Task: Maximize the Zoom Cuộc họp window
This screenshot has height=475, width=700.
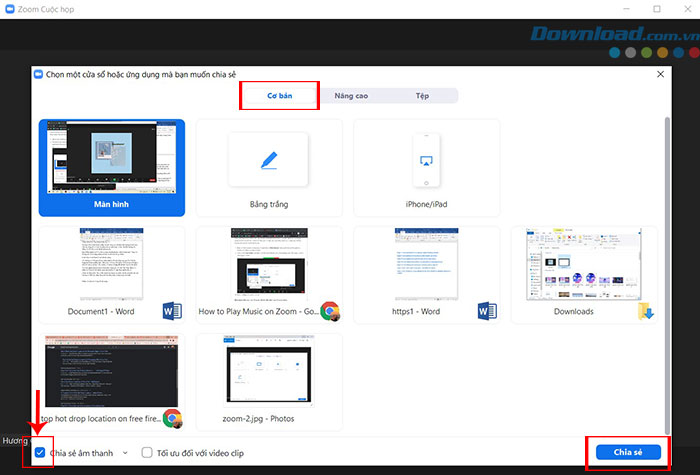Action: coord(657,9)
